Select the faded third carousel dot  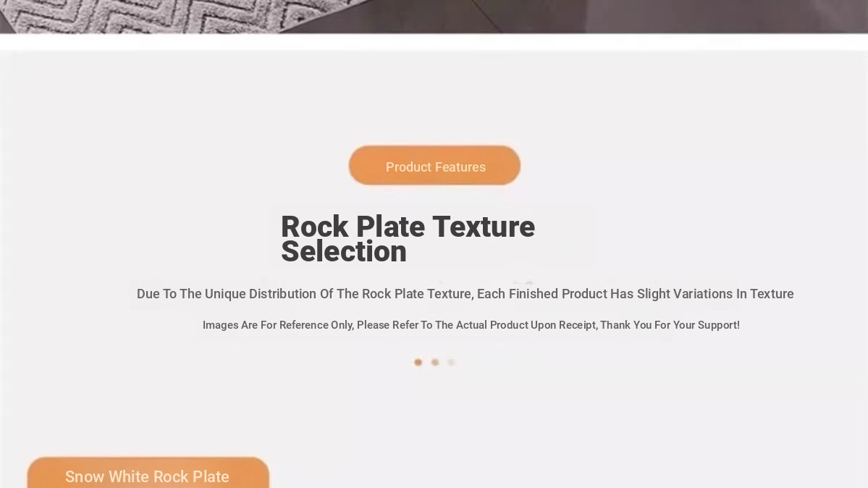(x=451, y=362)
